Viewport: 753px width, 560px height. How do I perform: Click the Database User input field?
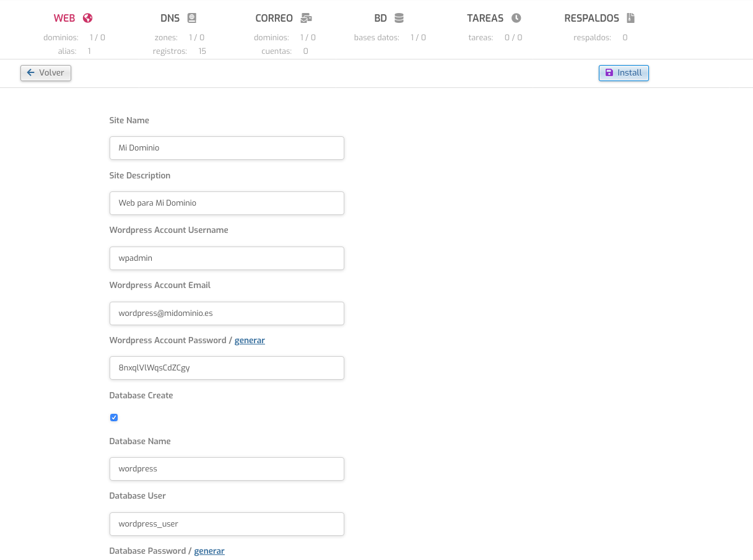tap(227, 524)
